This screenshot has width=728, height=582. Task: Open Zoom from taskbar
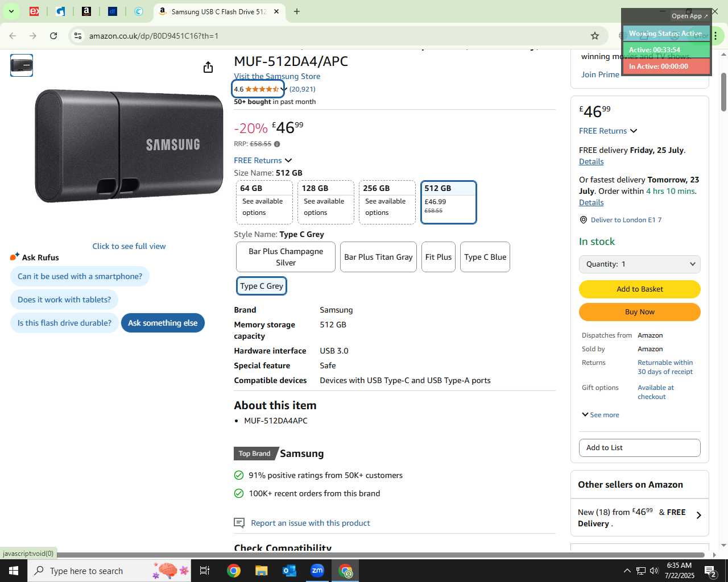point(317,571)
